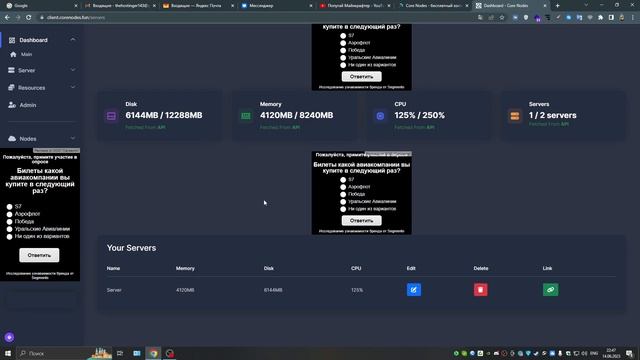Go back with the browser back arrow
640x360 pixels.
(x=7, y=18)
